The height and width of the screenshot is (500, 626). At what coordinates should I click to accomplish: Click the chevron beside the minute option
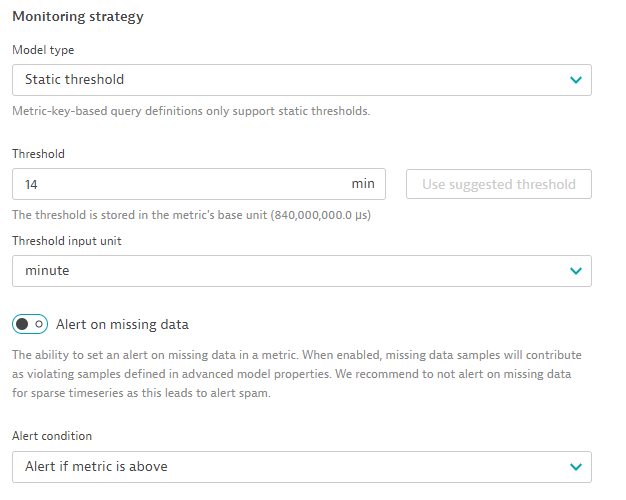[575, 271]
